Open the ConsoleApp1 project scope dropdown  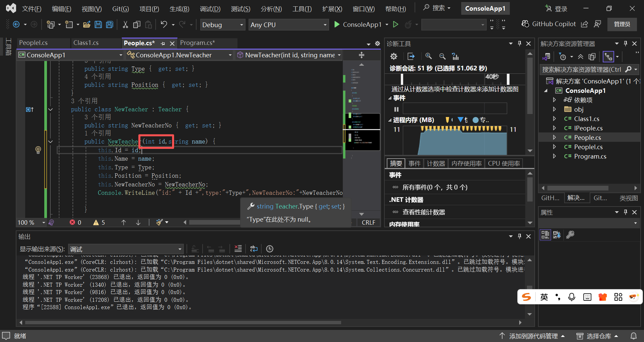pyautogui.click(x=71, y=55)
